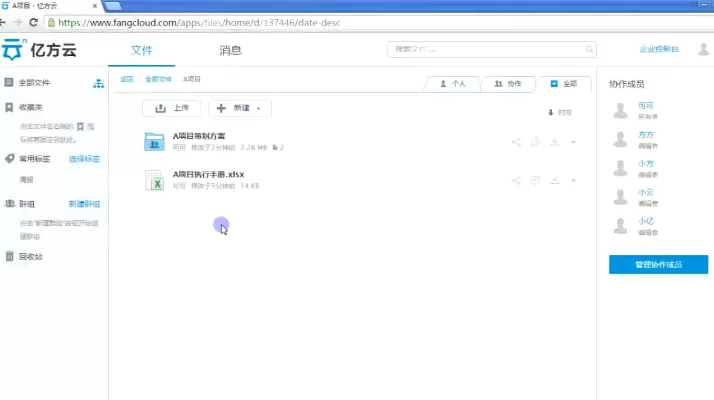This screenshot has height=400, width=714.
Task: Switch to the 全部 filter tab
Action: (x=564, y=84)
